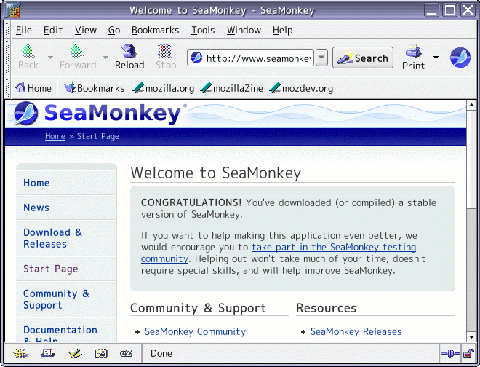Open the File menu

(24, 30)
